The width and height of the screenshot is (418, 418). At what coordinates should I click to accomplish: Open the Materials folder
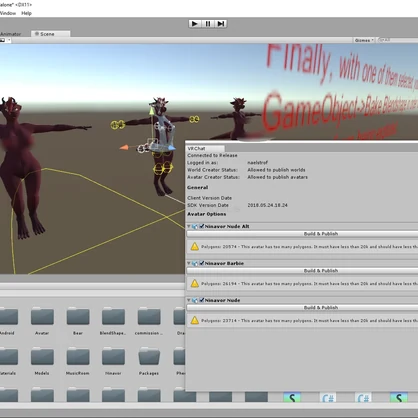point(9,357)
